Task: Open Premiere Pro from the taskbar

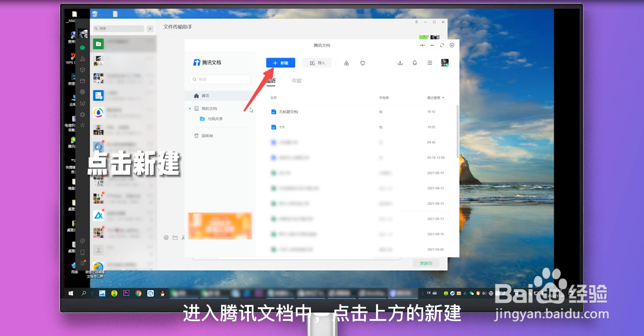Action: pyautogui.click(x=126, y=293)
